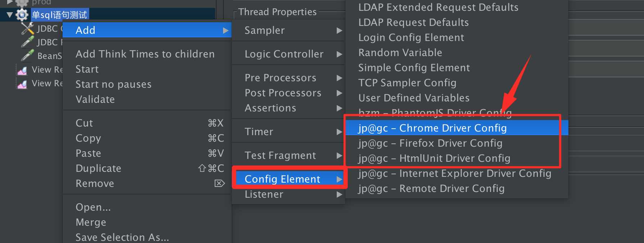
Task: Select User Defined Variables entry
Action: tap(414, 98)
